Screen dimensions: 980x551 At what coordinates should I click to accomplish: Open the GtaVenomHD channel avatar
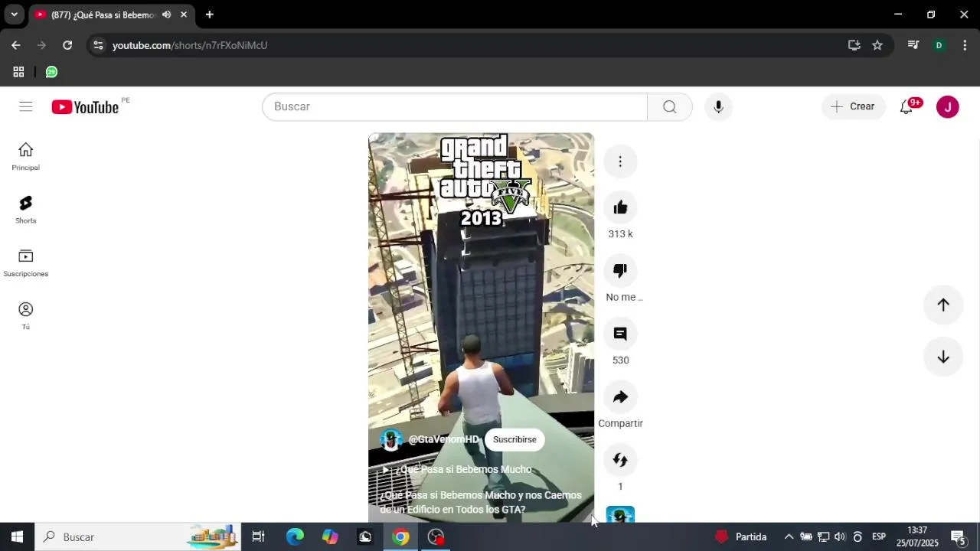[391, 440]
